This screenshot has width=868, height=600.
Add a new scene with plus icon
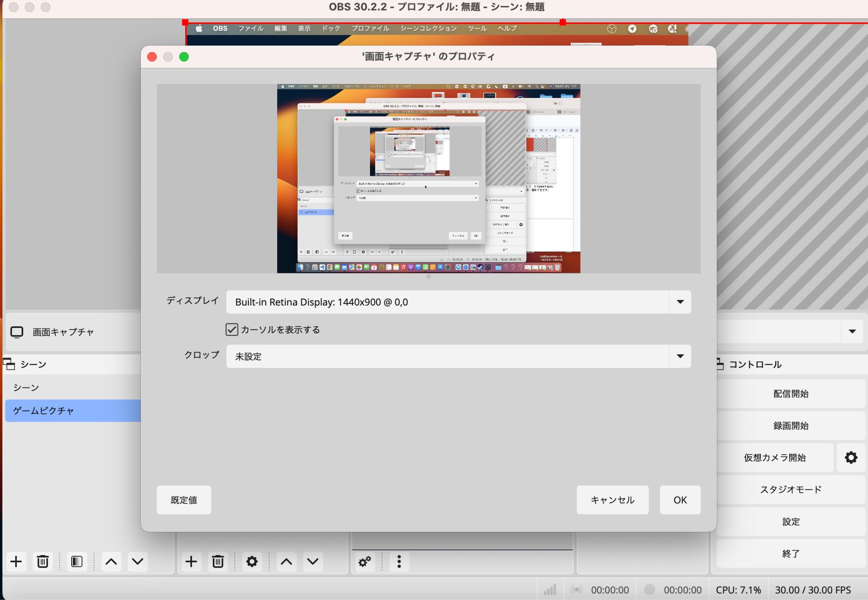16,562
